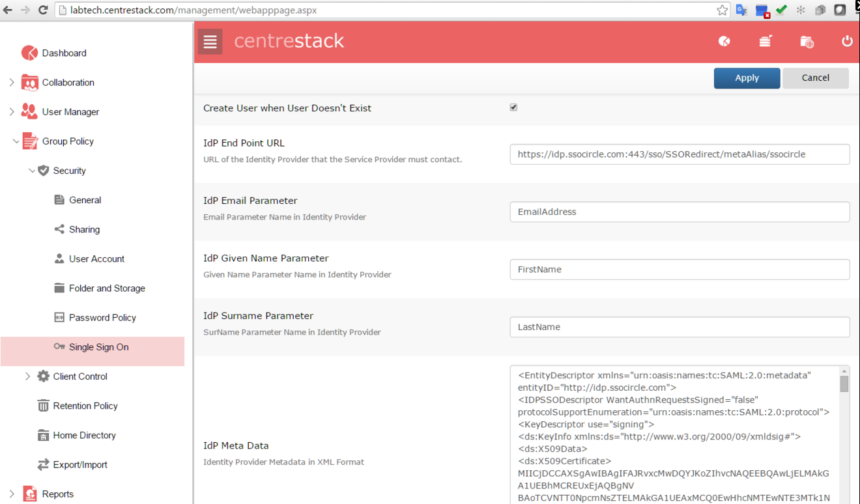Click the Collaboration sidebar icon
The width and height of the screenshot is (860, 504).
(29, 82)
